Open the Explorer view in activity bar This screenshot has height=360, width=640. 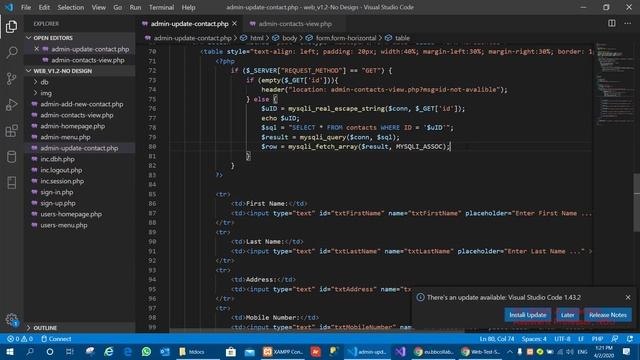click(11, 27)
